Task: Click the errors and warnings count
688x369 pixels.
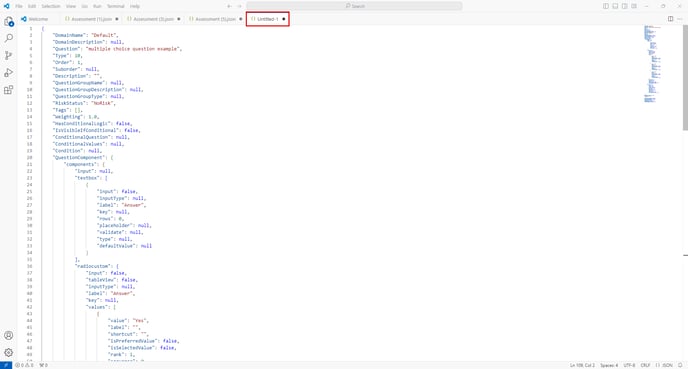Action: [x=24, y=365]
